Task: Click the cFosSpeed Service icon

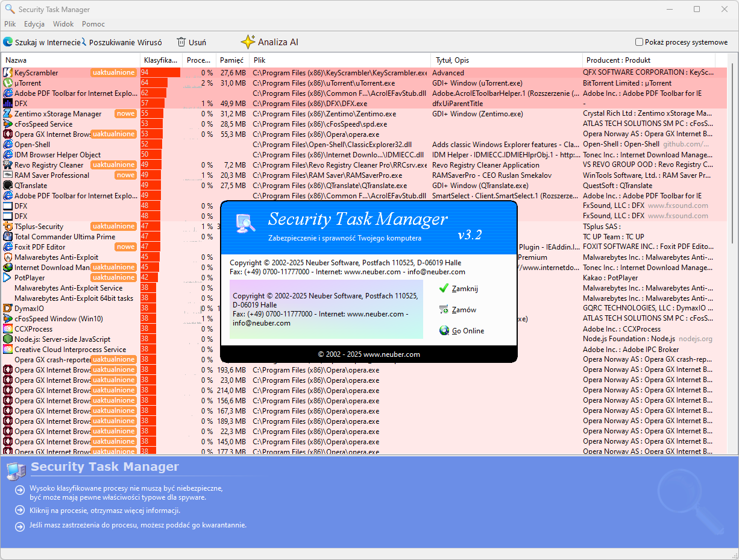Action: point(8,124)
